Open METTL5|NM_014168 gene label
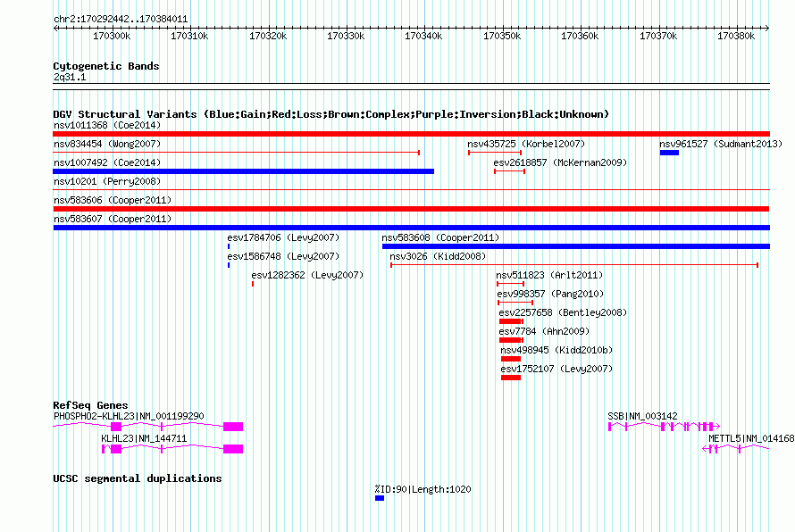Screen dimensions: 795x532 (x=751, y=438)
